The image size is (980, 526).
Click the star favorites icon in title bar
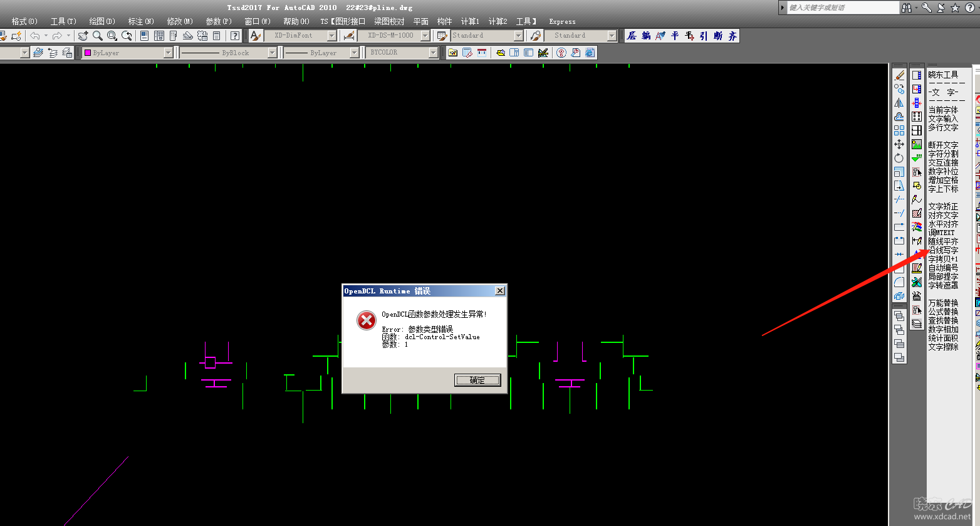click(x=955, y=8)
